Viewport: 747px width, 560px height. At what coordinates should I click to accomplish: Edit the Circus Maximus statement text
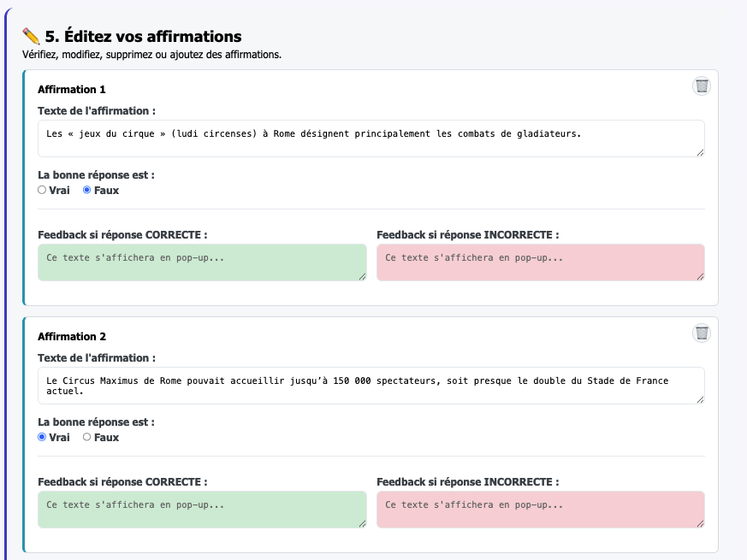point(371,386)
